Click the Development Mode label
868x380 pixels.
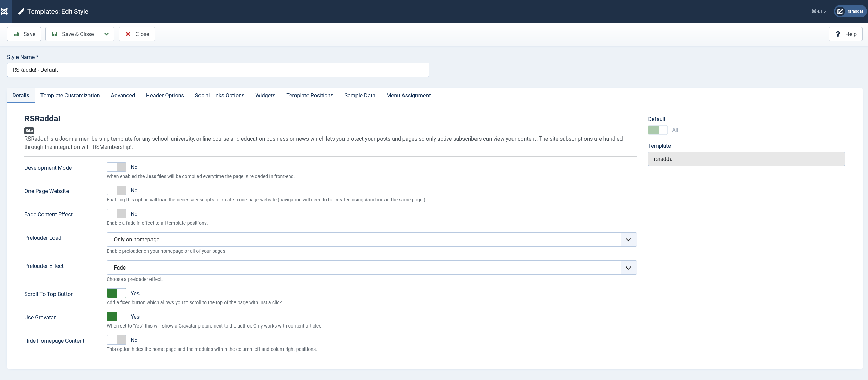48,168
